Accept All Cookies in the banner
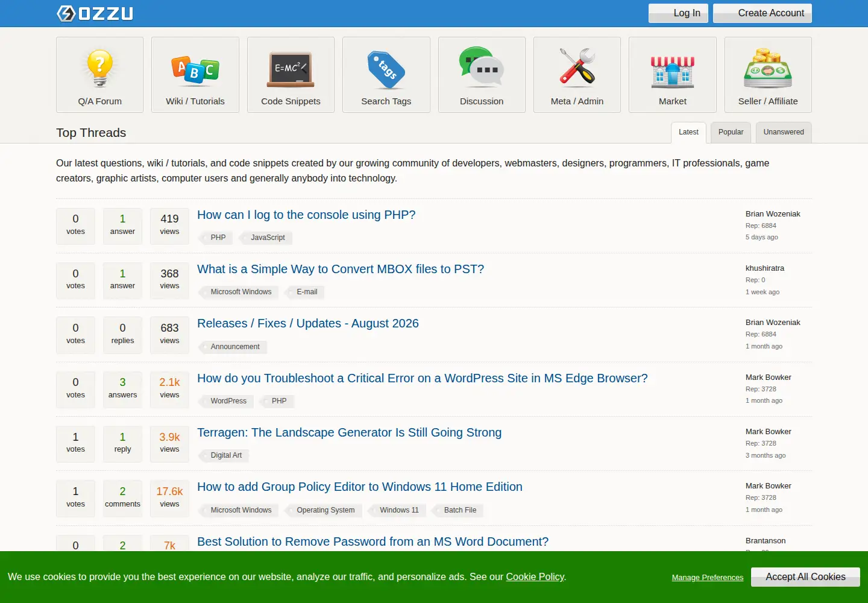 (805, 577)
